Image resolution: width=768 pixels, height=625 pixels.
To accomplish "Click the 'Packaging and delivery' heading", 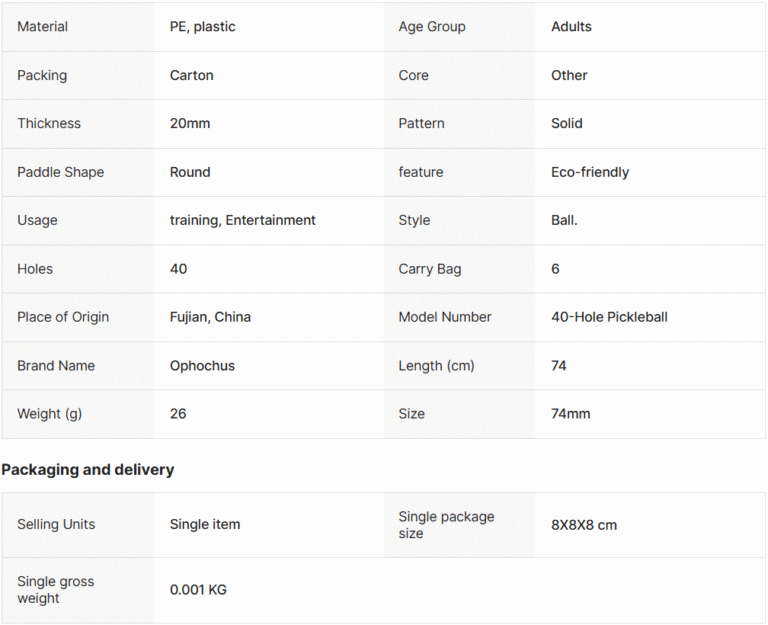I will (88, 470).
